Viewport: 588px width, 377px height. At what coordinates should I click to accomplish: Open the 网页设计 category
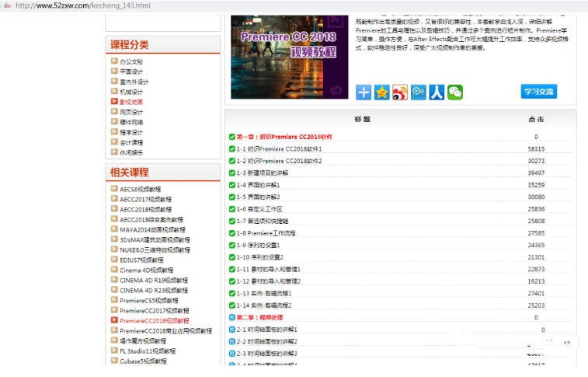131,112
